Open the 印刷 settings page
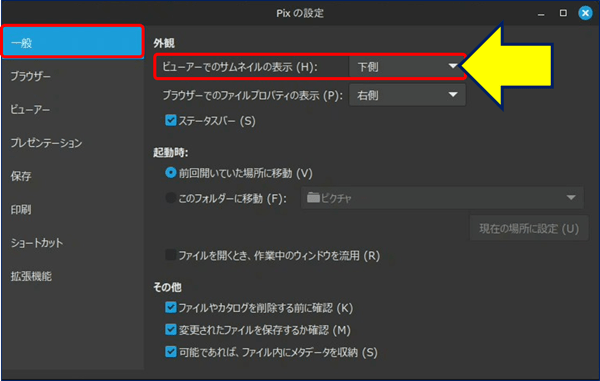The width and height of the screenshot is (600, 381). (x=73, y=209)
